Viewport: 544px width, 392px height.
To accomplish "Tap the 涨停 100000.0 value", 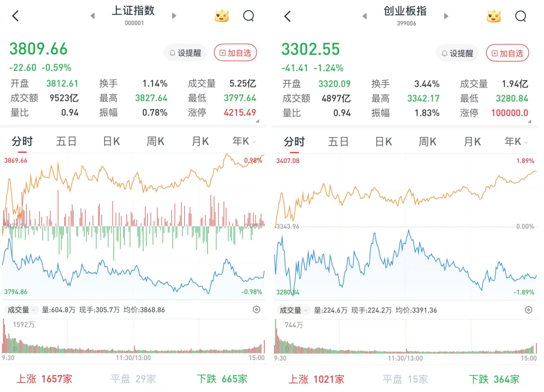I will [x=509, y=113].
